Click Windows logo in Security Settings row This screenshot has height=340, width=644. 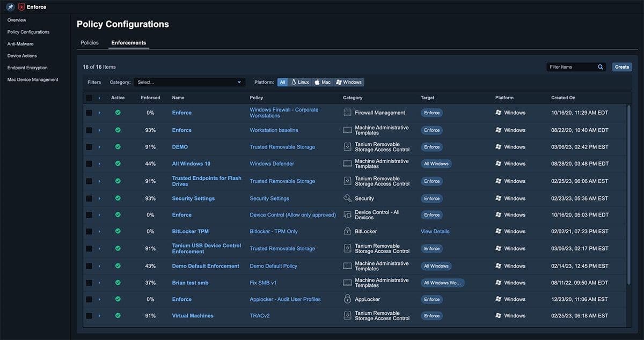[x=499, y=198]
